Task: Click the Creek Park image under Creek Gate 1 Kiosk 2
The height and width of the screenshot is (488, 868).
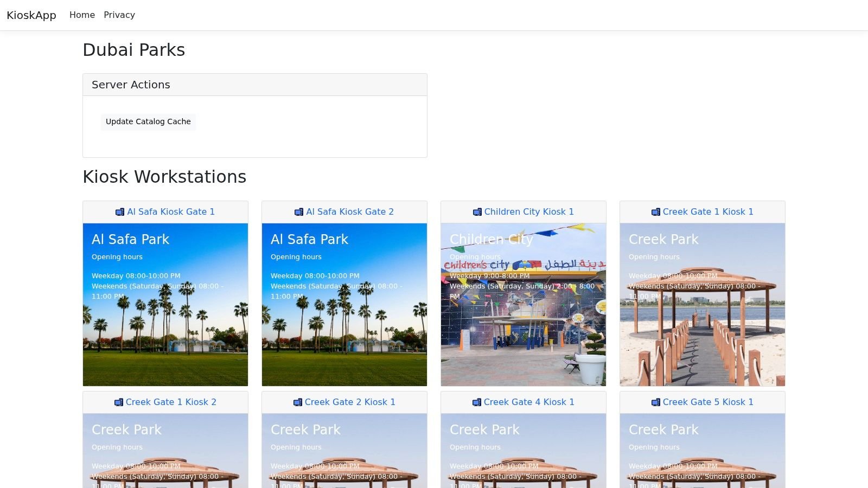Action: pos(165,451)
